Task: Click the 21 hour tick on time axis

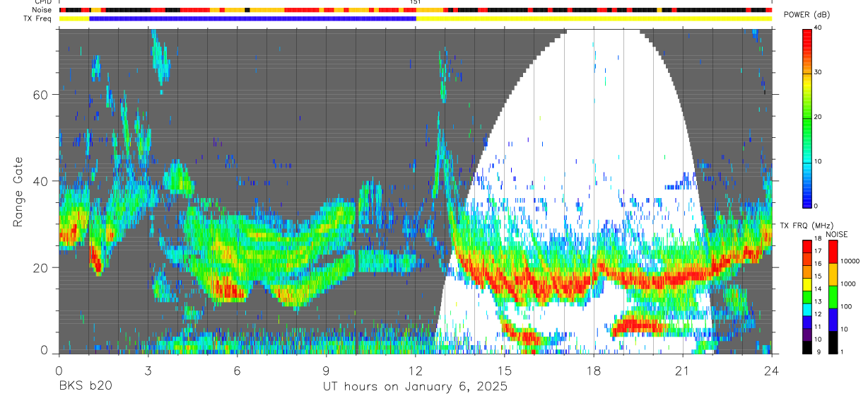Action: click(683, 370)
